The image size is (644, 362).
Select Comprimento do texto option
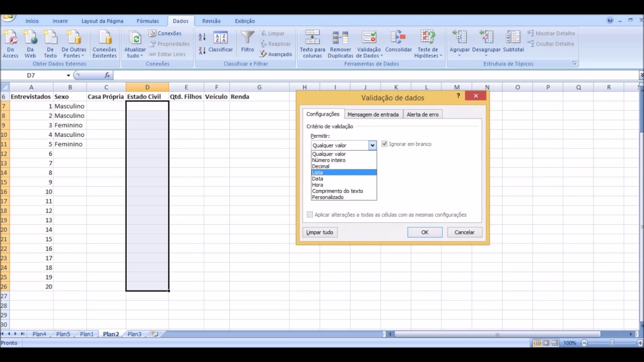(x=344, y=191)
